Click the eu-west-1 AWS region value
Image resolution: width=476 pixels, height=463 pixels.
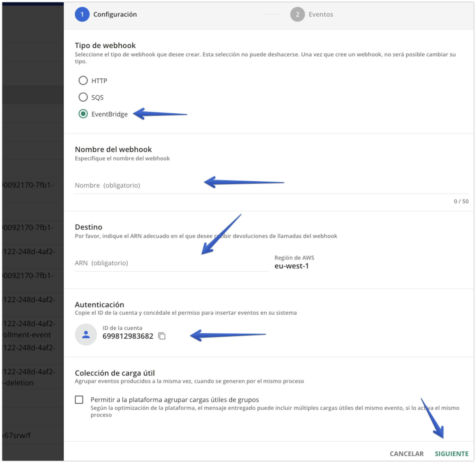[x=291, y=266]
